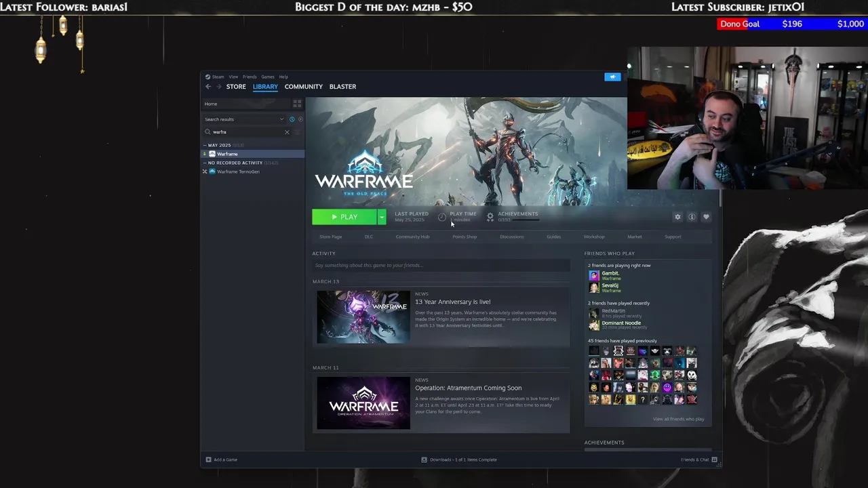This screenshot has width=868, height=488.
Task: Open the Support link
Action: (673, 237)
